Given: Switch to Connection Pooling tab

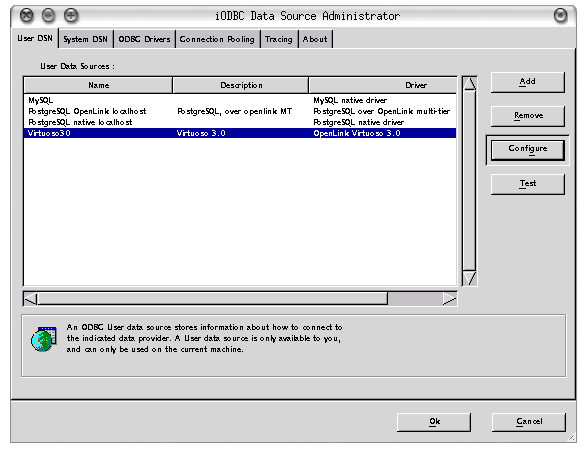Looking at the screenshot, I should click(217, 39).
